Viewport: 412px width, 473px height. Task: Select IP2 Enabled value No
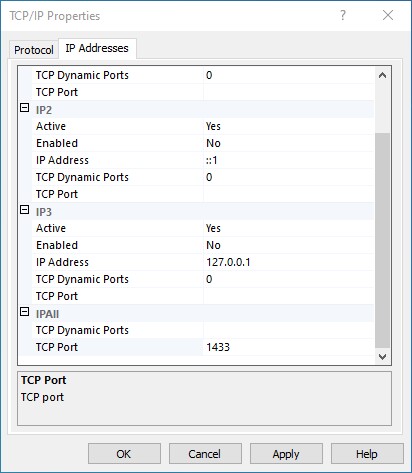288,143
